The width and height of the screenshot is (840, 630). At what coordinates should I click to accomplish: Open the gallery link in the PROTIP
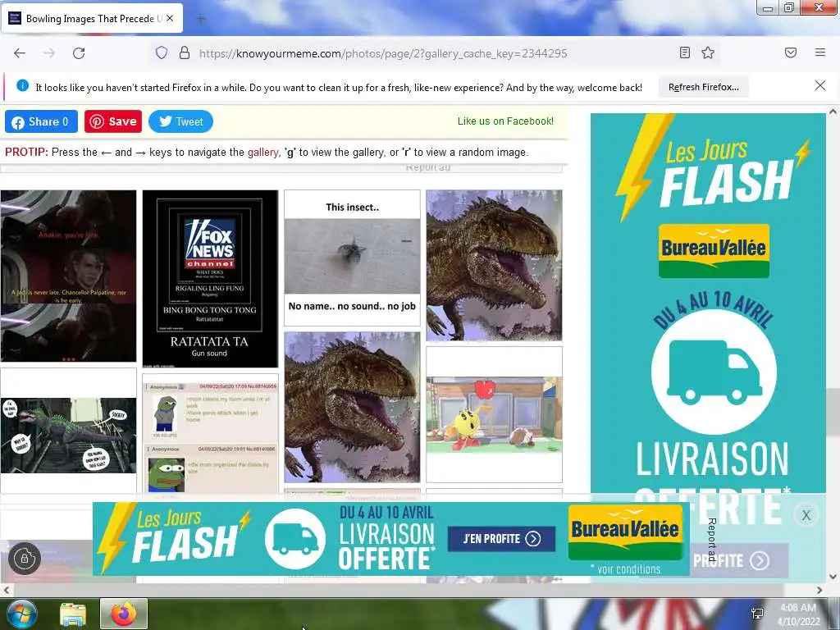(262, 152)
